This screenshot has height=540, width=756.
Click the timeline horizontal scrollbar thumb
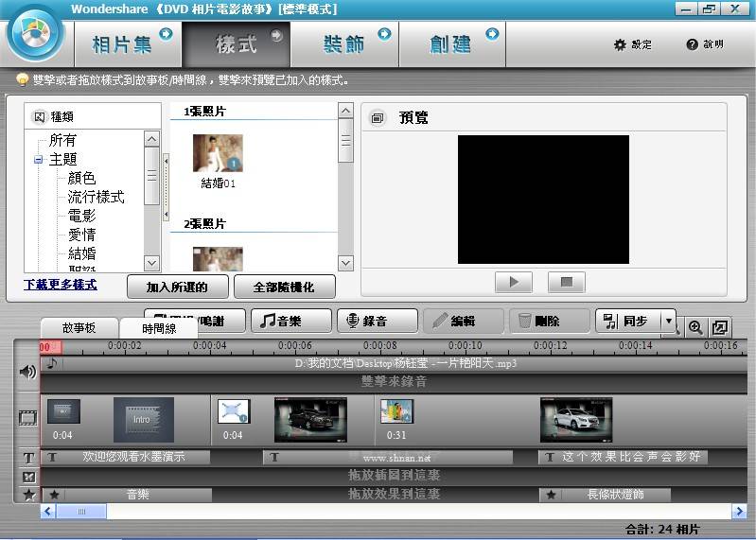tap(81, 511)
